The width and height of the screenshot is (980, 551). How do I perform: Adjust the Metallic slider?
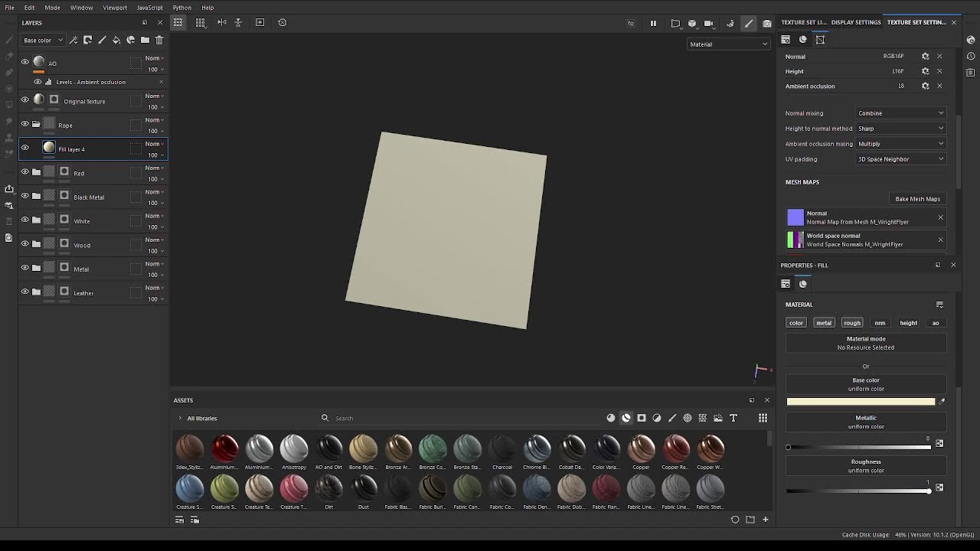pos(859,447)
